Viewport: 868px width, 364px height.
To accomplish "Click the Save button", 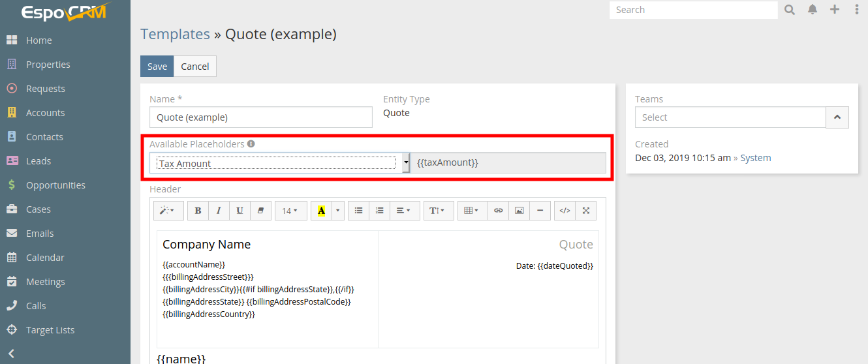I will tap(157, 67).
